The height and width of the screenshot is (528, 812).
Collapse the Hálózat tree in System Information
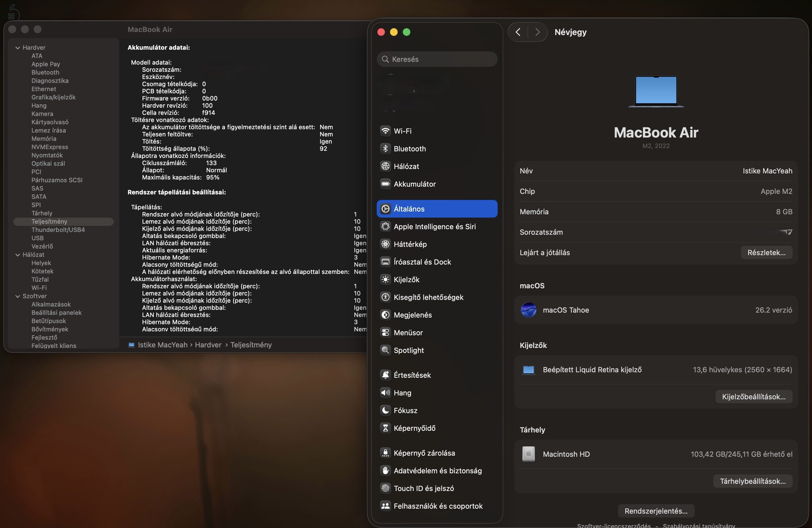coord(17,255)
